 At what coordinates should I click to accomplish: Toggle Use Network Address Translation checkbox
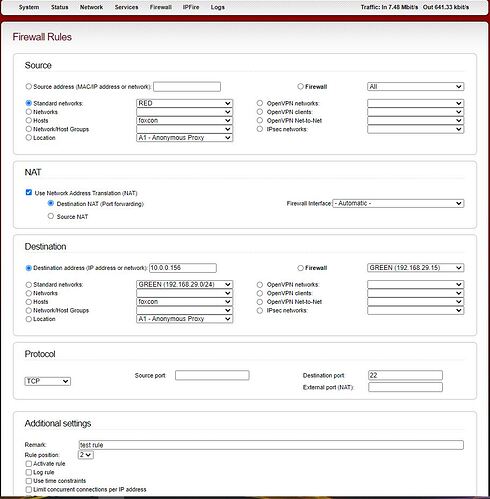point(29,192)
